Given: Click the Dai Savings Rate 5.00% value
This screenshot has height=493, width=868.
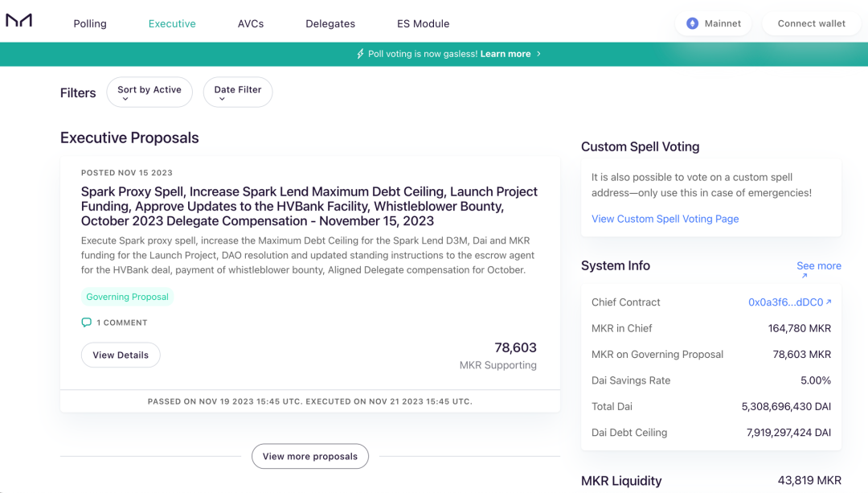Looking at the screenshot, I should [x=816, y=380].
